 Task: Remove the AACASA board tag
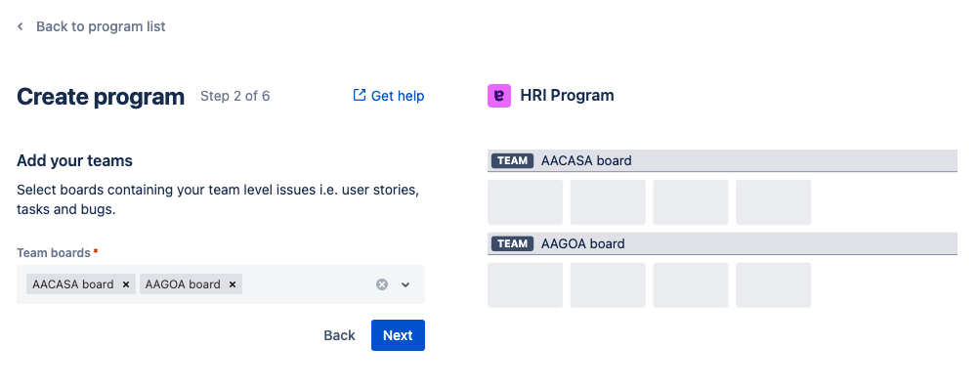tap(127, 284)
